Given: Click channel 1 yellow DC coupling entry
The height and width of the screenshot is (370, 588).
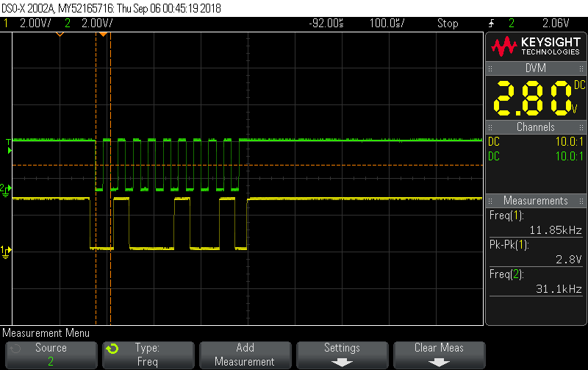Looking at the screenshot, I should (494, 142).
